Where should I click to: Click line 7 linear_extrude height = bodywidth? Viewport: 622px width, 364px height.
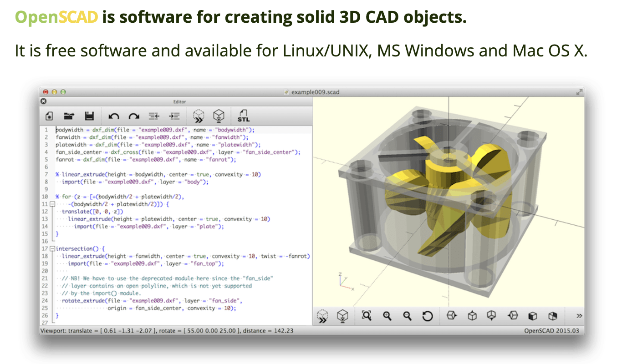click(158, 174)
